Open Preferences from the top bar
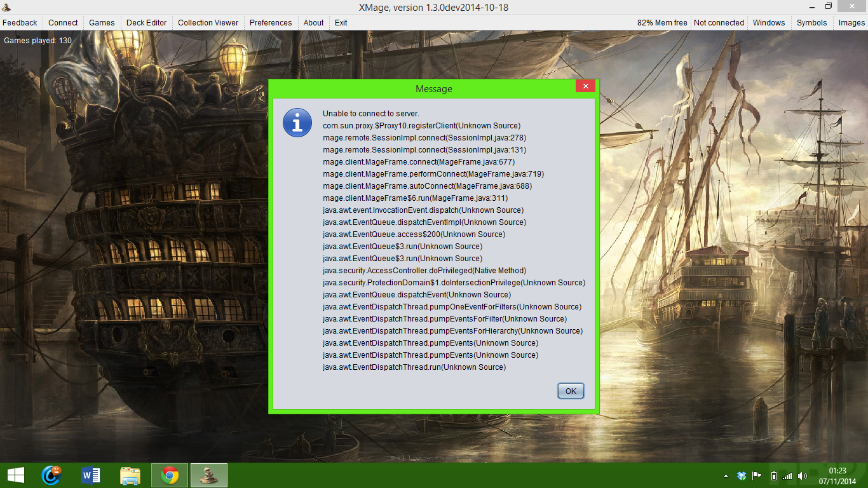Screen dimensions: 868x488 [x=271, y=22]
